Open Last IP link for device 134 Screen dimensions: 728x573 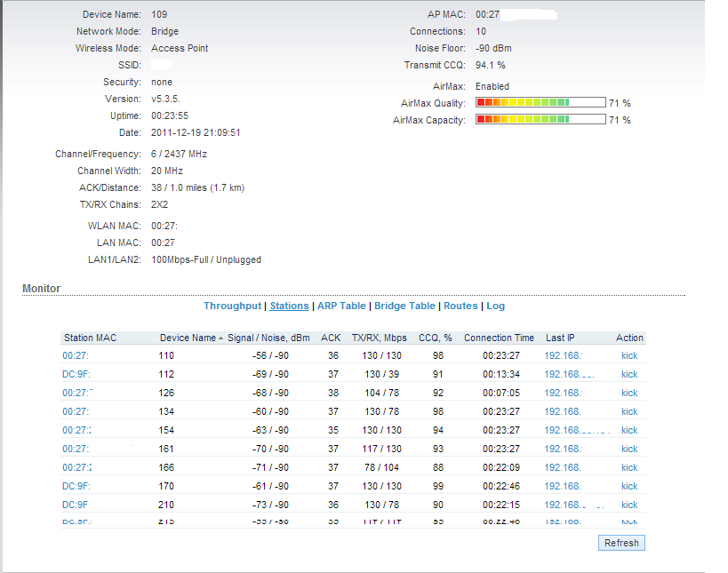coord(562,411)
